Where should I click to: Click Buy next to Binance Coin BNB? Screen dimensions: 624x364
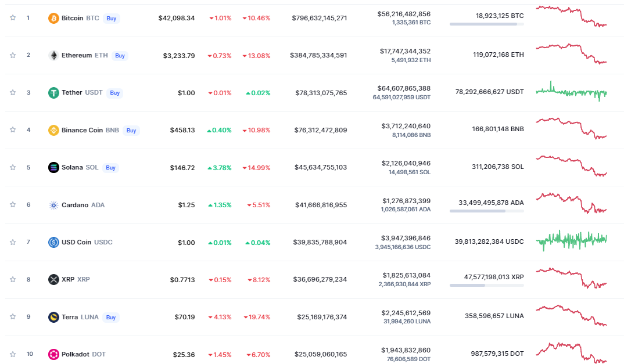(131, 131)
